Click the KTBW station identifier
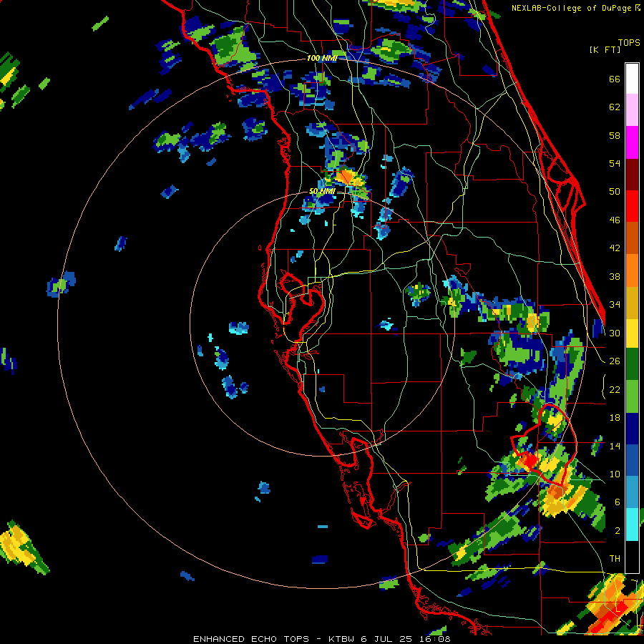Screen dimensions: 644x644 tap(343, 639)
